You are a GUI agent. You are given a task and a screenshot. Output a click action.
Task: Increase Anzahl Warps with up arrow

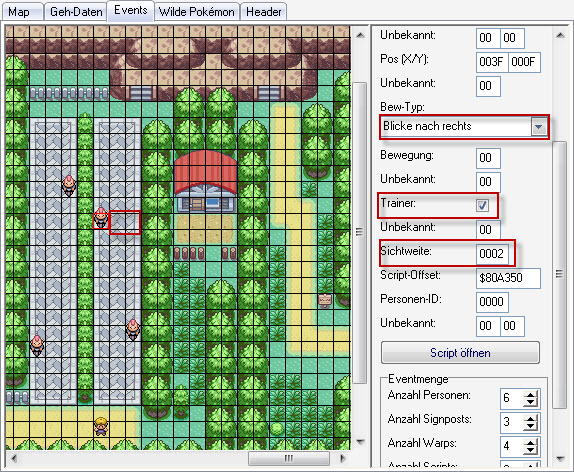530,443
